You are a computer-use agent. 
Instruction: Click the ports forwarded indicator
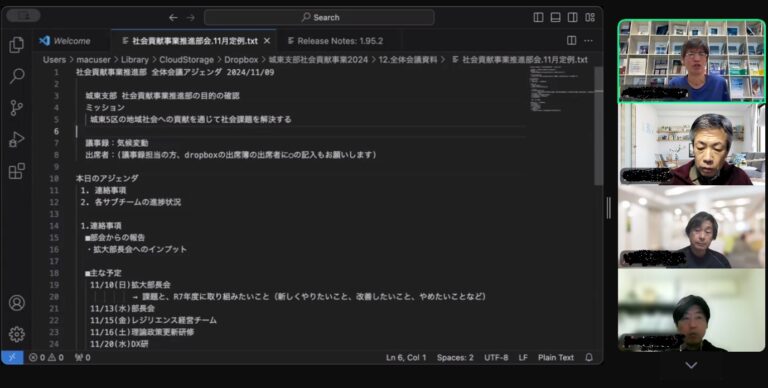(x=82, y=358)
